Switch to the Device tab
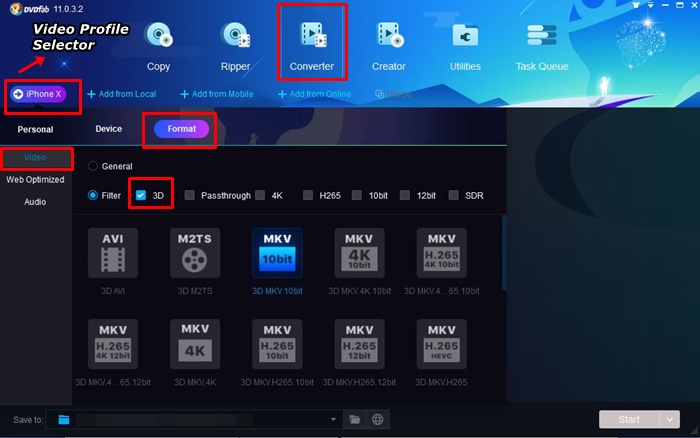Image resolution: width=700 pixels, height=438 pixels. (x=108, y=129)
